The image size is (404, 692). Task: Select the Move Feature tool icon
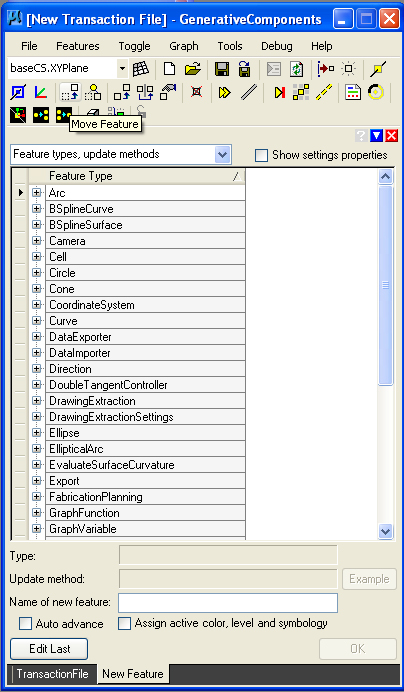click(x=70, y=92)
